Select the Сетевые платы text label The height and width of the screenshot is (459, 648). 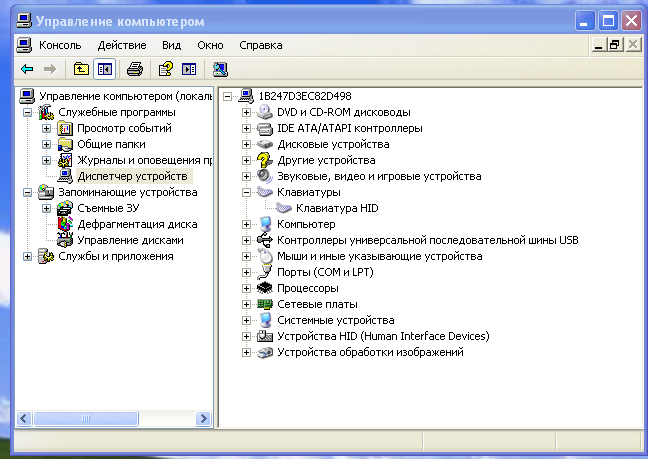[317, 304]
